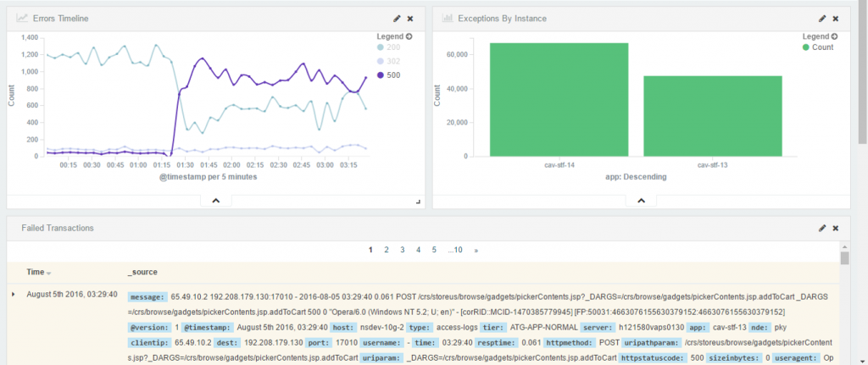Screen dimensions: 868x365
Task: Click the Errors Timeline resize corner handle
Action: [418, 202]
